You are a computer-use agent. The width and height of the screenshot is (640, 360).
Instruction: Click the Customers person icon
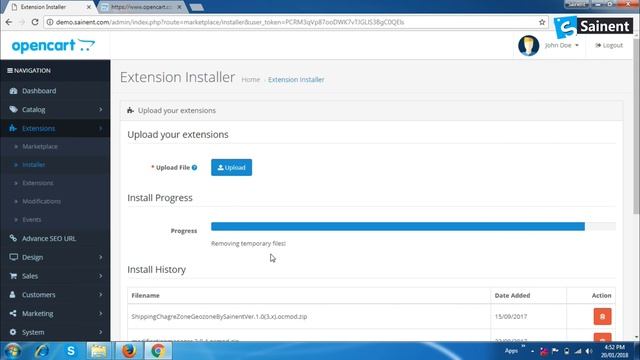13,295
